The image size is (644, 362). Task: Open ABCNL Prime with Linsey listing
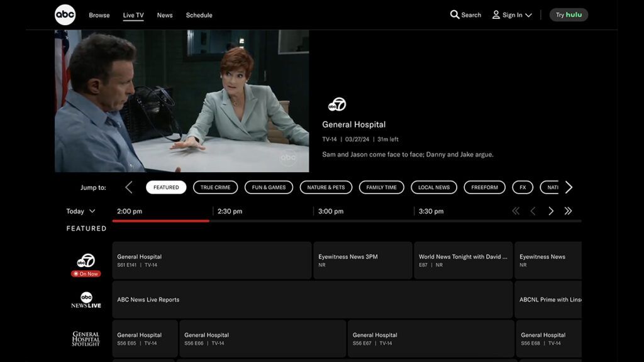click(548, 300)
